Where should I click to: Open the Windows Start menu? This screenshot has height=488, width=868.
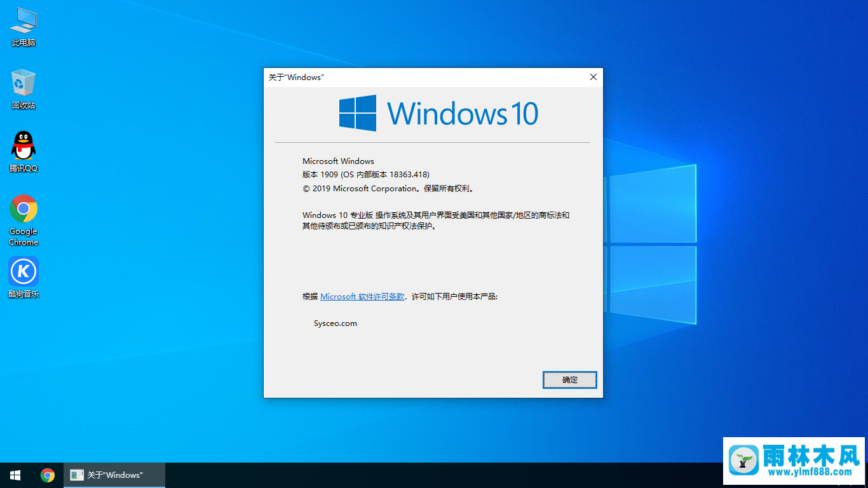tap(15, 475)
